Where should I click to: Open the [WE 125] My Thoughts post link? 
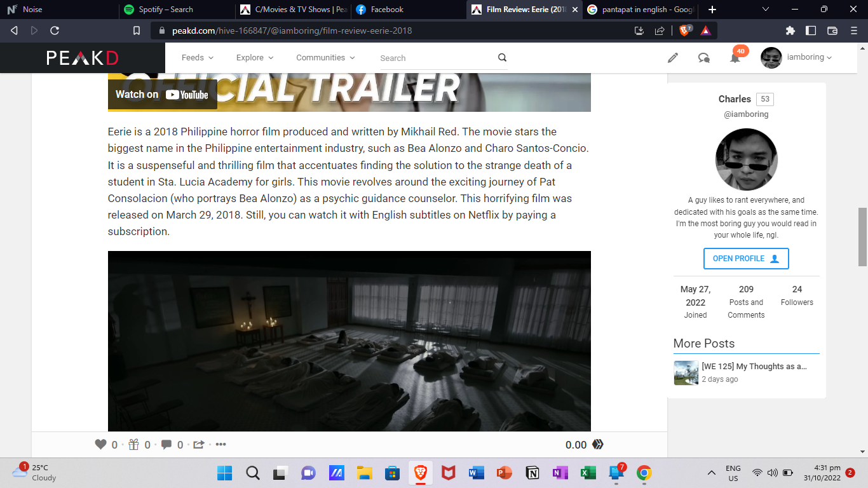click(754, 367)
